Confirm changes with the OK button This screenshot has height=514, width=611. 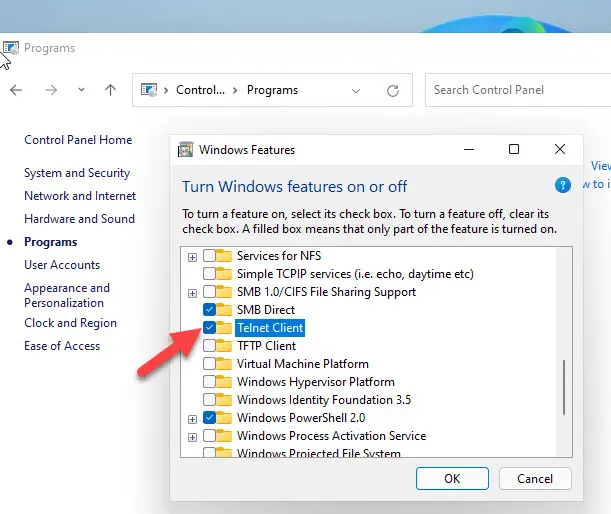(452, 479)
